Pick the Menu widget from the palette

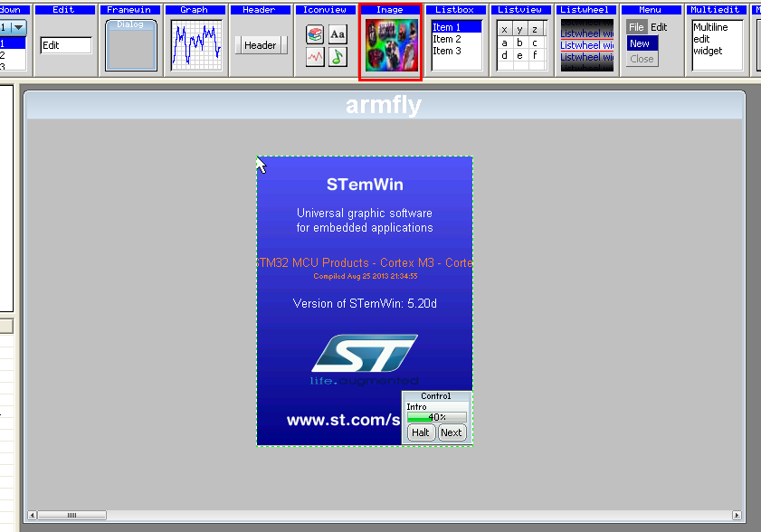click(x=652, y=41)
